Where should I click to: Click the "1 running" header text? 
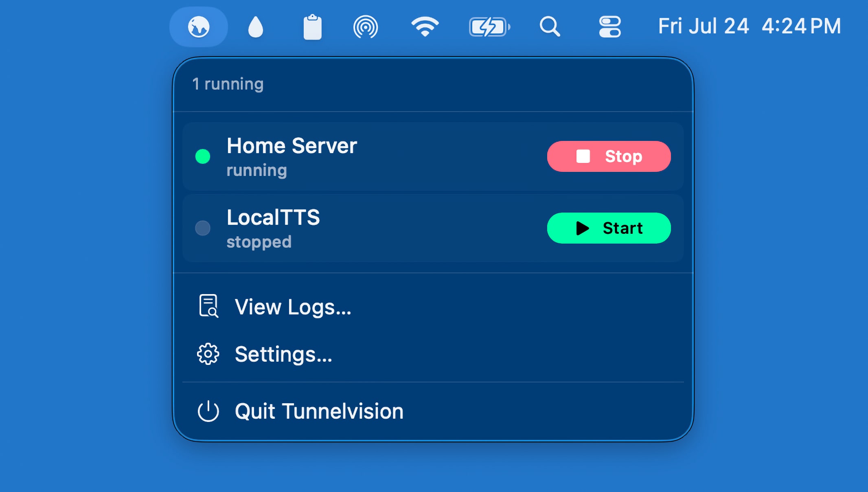click(x=228, y=84)
